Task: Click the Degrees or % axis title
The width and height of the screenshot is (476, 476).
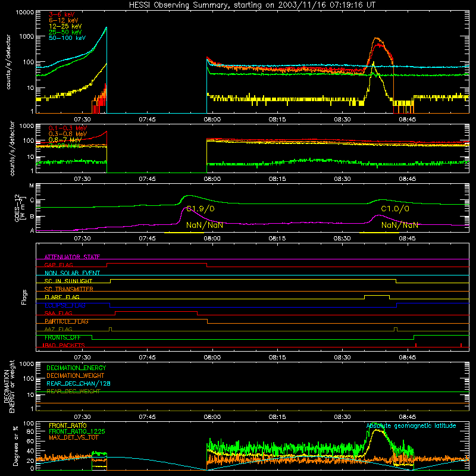Action: (15, 446)
